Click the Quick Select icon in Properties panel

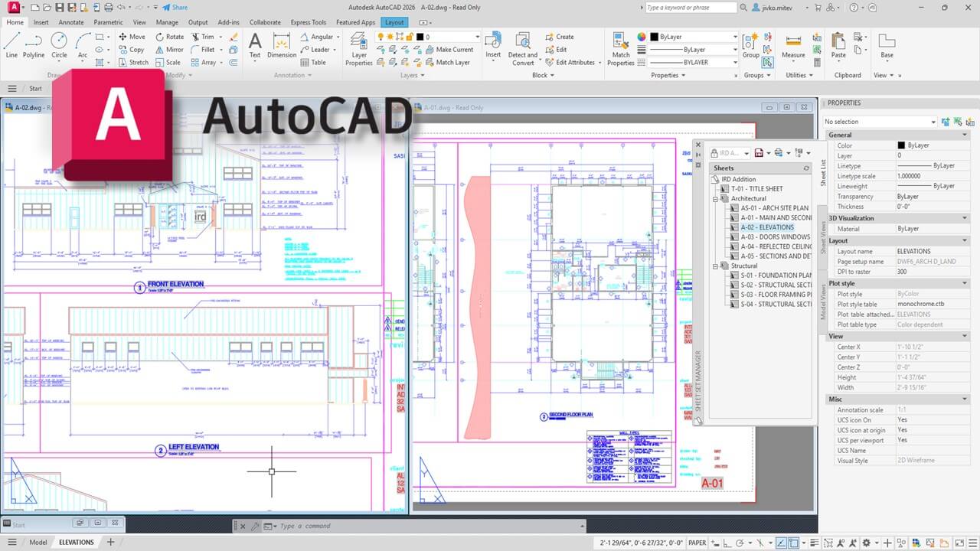coord(970,122)
